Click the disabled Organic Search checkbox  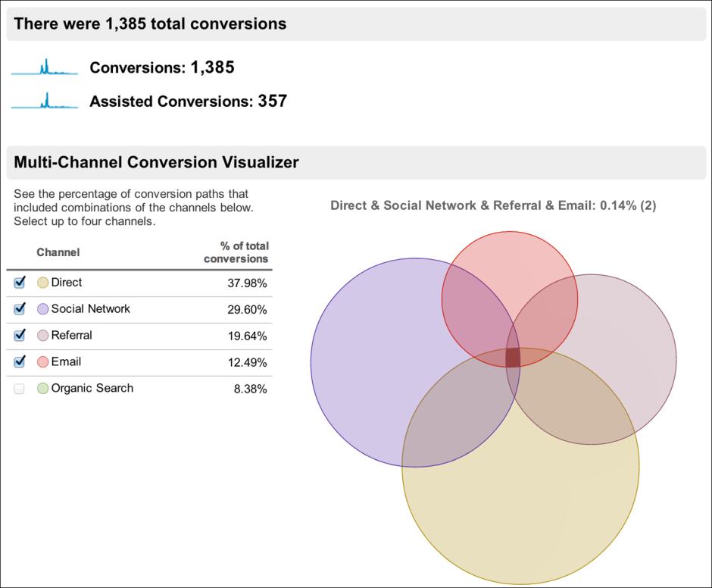(20, 389)
